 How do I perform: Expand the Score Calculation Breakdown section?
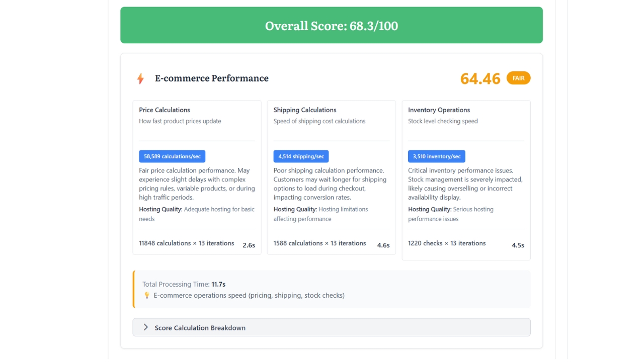(332, 327)
